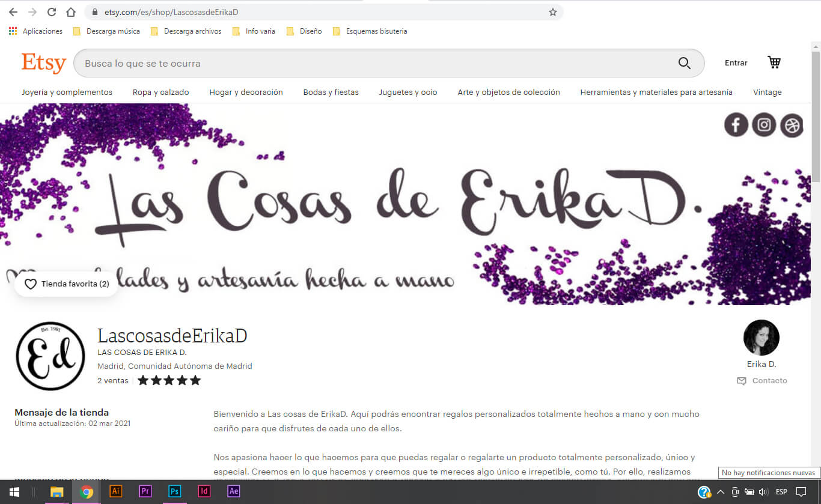Open the Hogar y decoración category
The image size is (821, 504).
pos(246,92)
